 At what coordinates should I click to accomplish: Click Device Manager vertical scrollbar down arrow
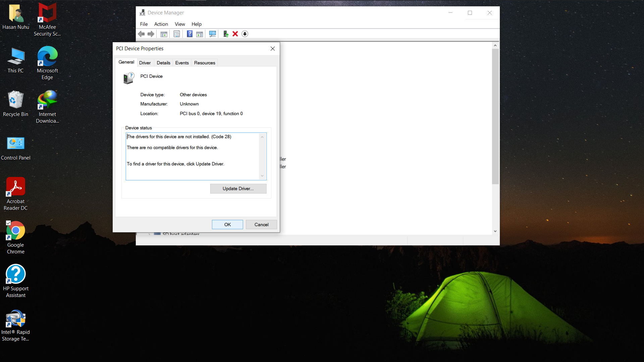[495, 231]
